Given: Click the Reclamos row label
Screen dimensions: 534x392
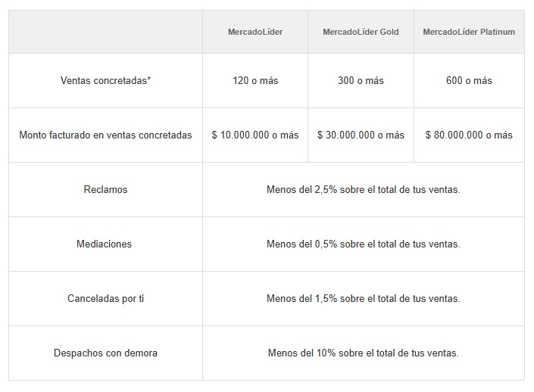Looking at the screenshot, I should pos(105,189).
